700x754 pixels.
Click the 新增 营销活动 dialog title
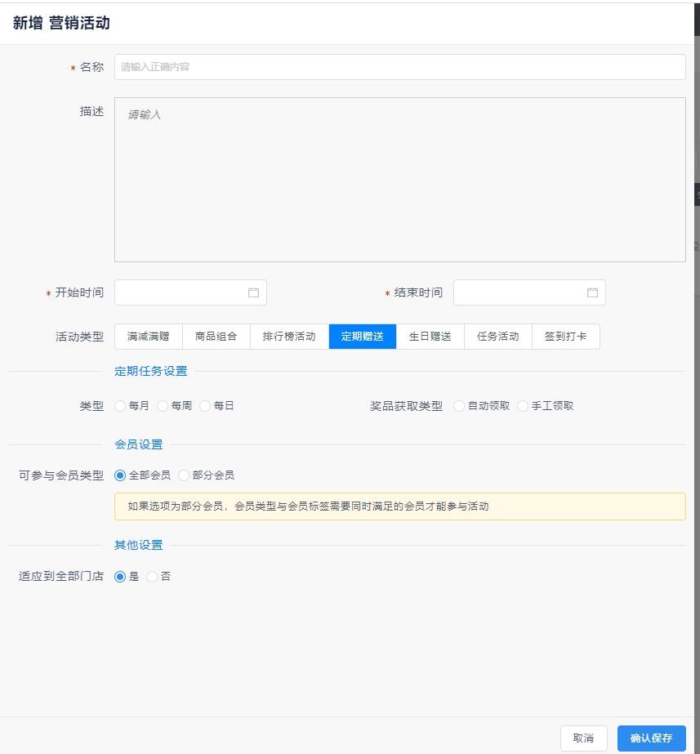point(61,23)
